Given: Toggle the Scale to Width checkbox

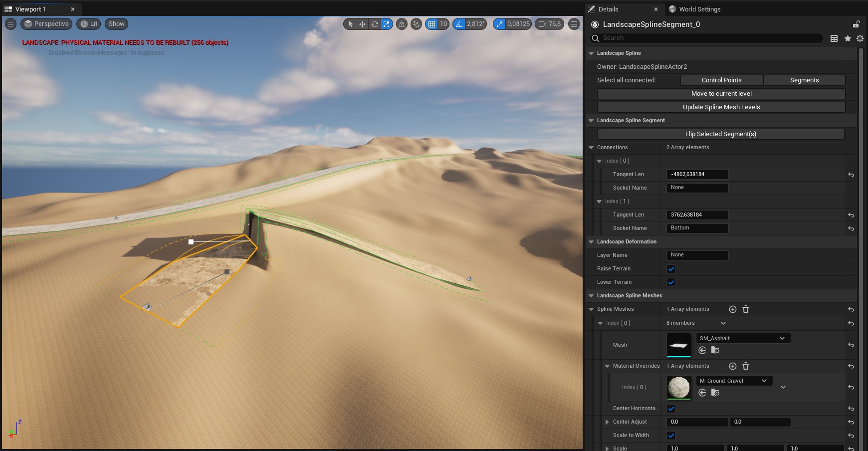Looking at the screenshot, I should click(671, 436).
